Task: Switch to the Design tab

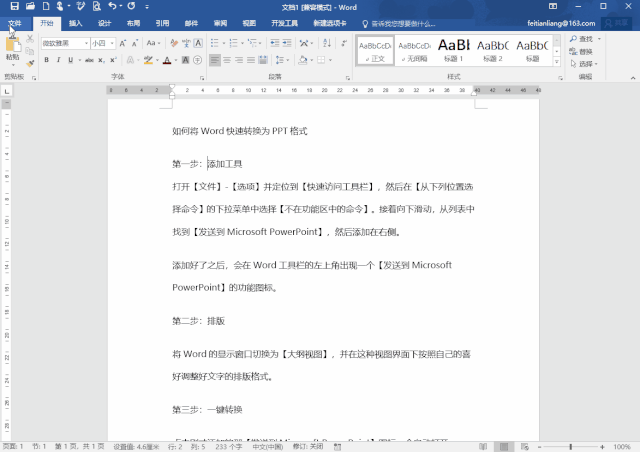Action: [x=104, y=23]
